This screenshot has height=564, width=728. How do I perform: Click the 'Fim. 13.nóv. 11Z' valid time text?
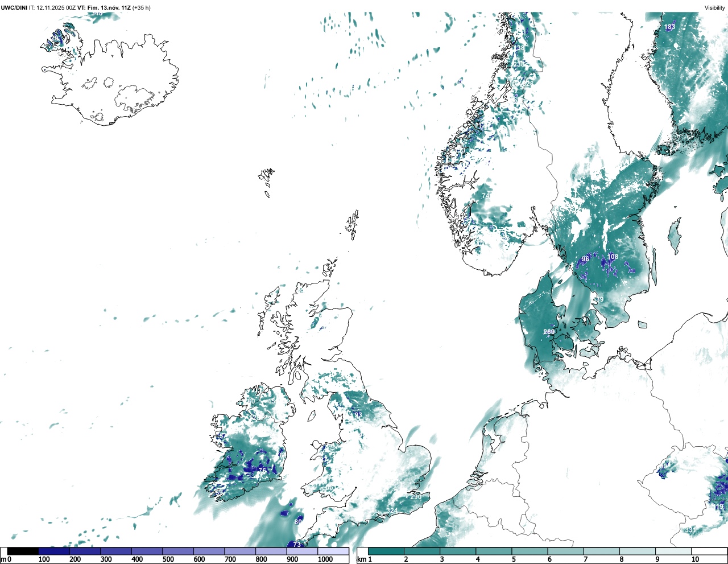(109, 7)
